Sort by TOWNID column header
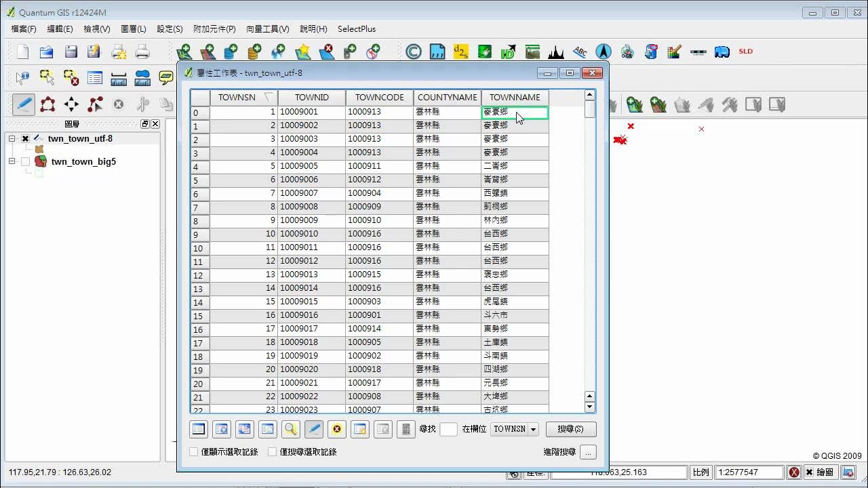The width and height of the screenshot is (868, 488). tap(312, 98)
